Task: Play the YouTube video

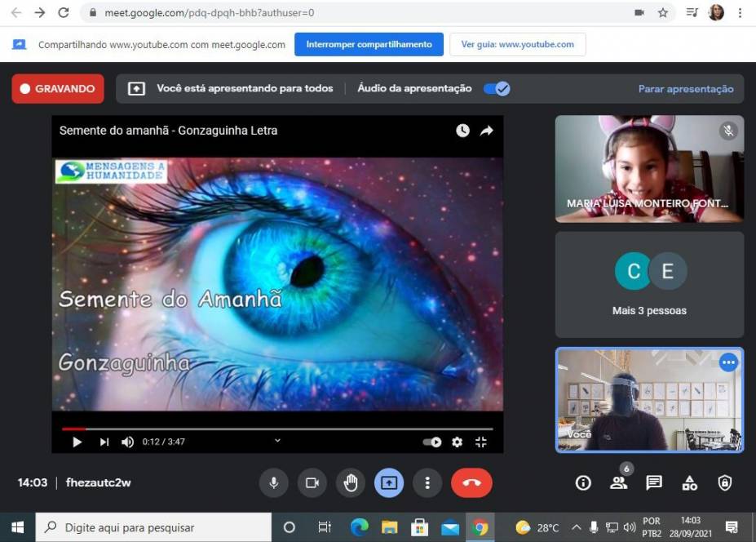Action: click(77, 442)
